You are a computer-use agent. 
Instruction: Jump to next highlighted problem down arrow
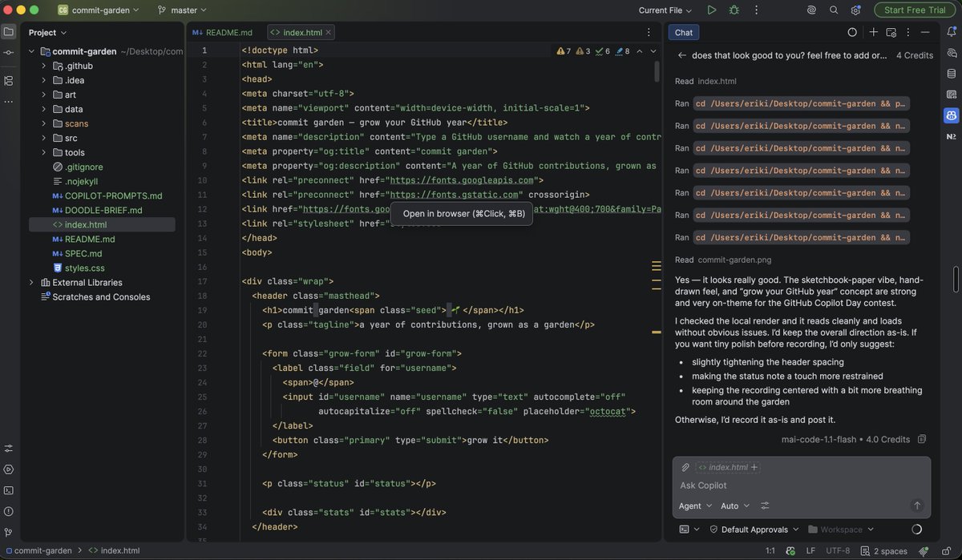[x=653, y=50]
